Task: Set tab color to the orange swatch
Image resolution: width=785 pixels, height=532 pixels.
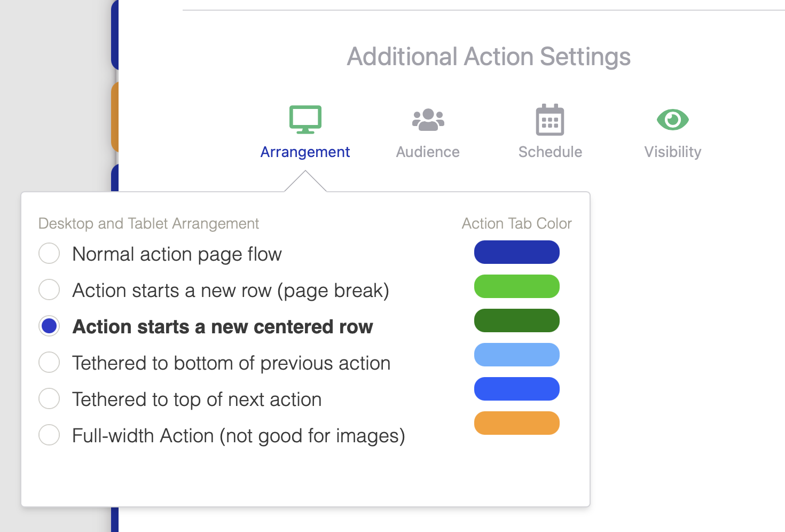Action: pos(516,423)
